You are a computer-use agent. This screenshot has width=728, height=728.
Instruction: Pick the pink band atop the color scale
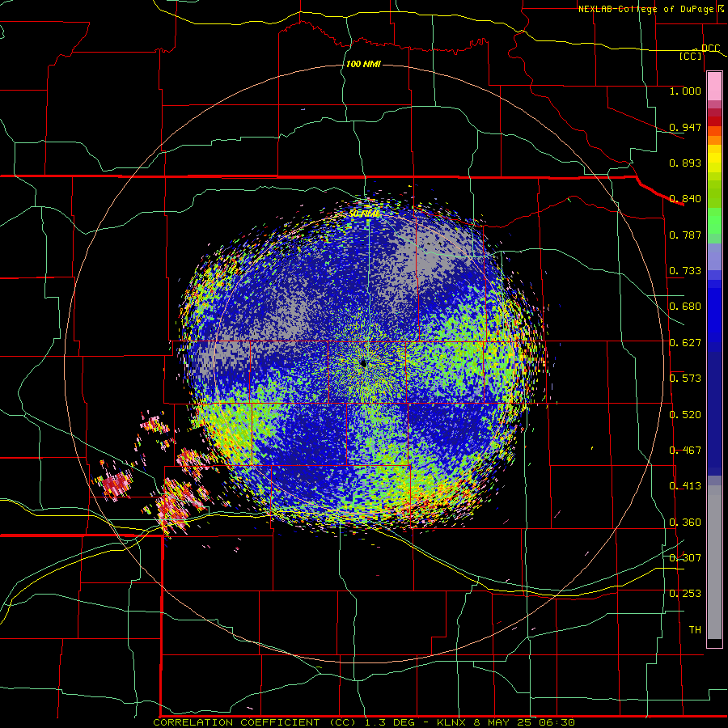(714, 87)
